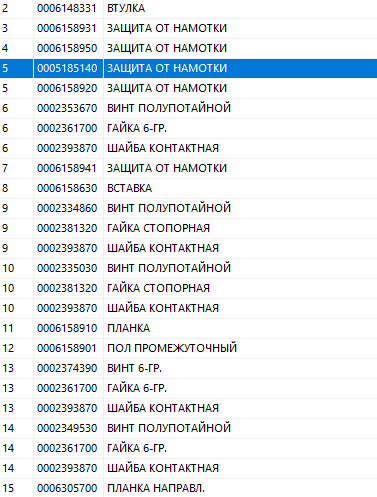
Task: Select part number 0006158901
Action: click(x=67, y=348)
